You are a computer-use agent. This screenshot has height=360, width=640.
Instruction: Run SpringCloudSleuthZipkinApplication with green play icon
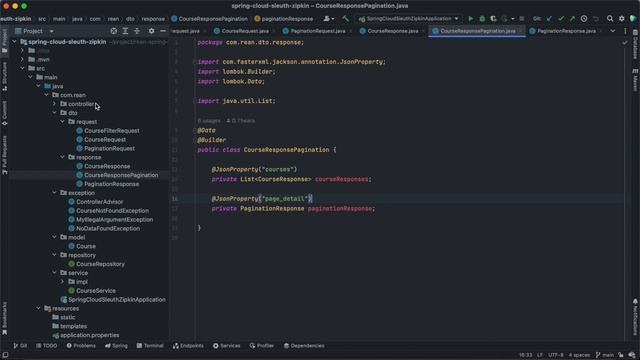tap(471, 19)
